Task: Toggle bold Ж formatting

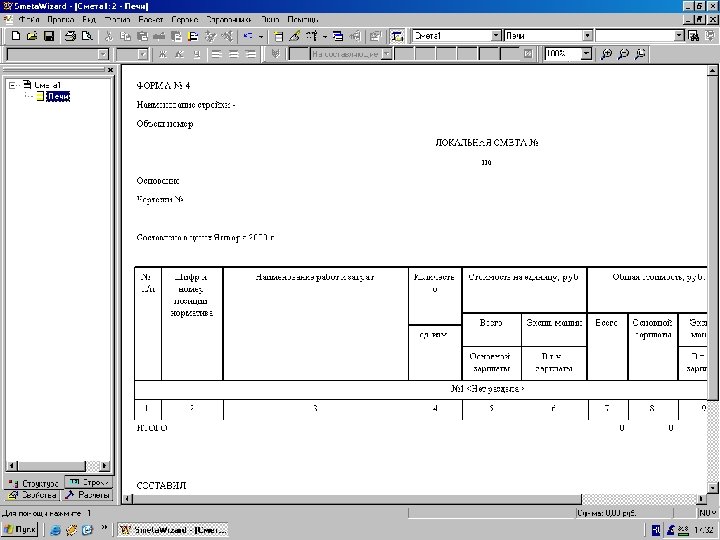Action: (162, 54)
